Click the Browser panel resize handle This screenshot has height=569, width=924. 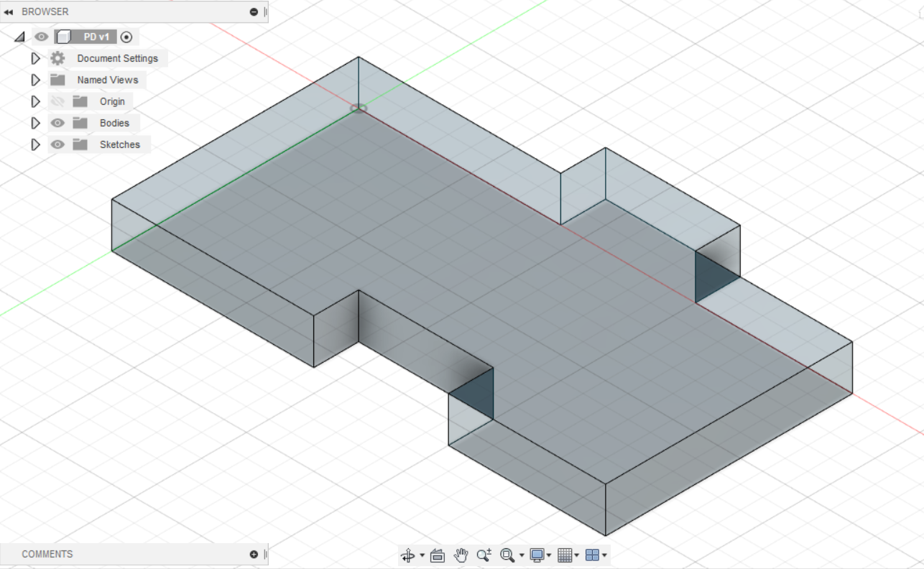point(265,12)
